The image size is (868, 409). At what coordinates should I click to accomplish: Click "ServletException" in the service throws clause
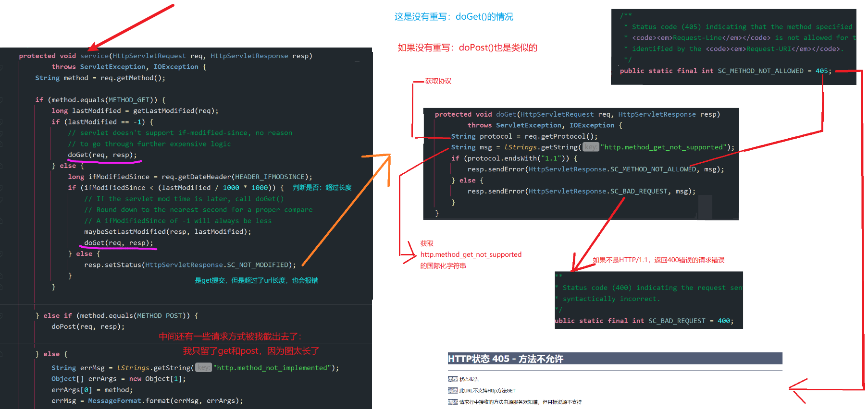[x=112, y=67]
